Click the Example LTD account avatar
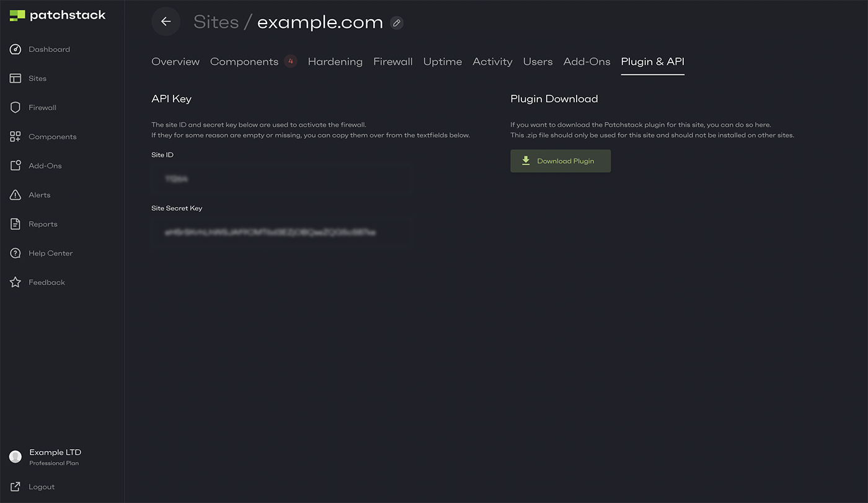 tap(15, 457)
